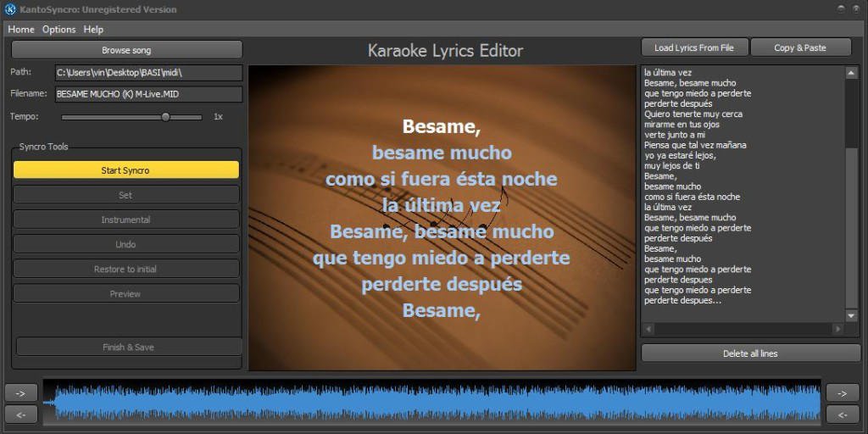Click the blue audio waveform timeline

pos(431,403)
